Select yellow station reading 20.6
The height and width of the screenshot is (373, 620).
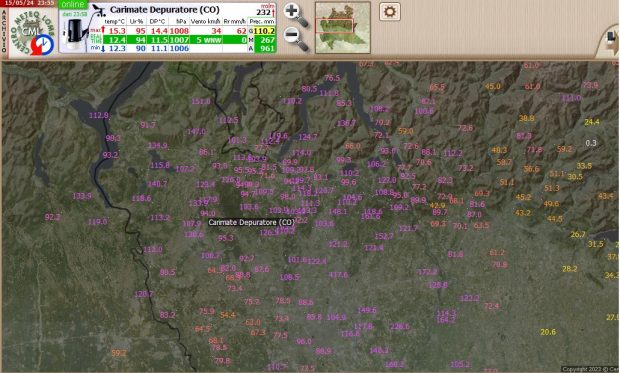click(548, 332)
